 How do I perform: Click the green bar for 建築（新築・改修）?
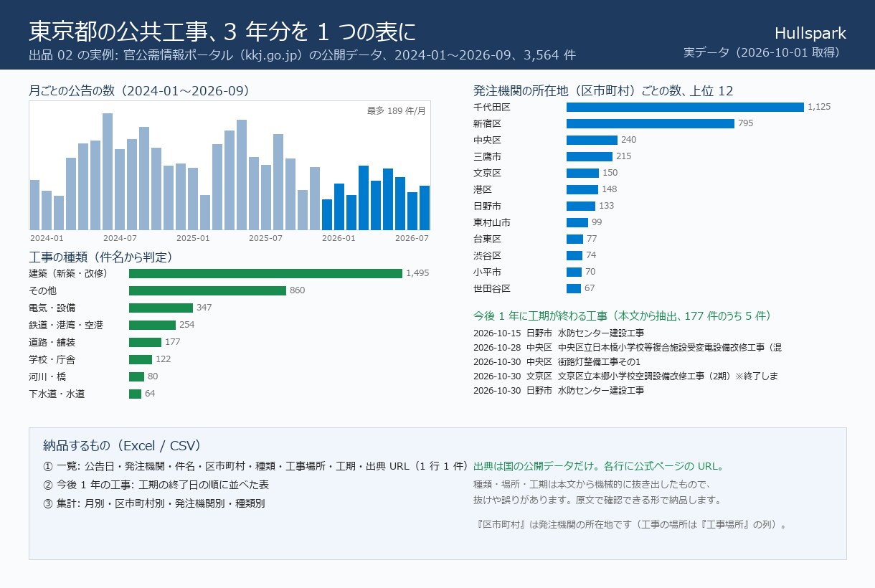click(x=265, y=273)
